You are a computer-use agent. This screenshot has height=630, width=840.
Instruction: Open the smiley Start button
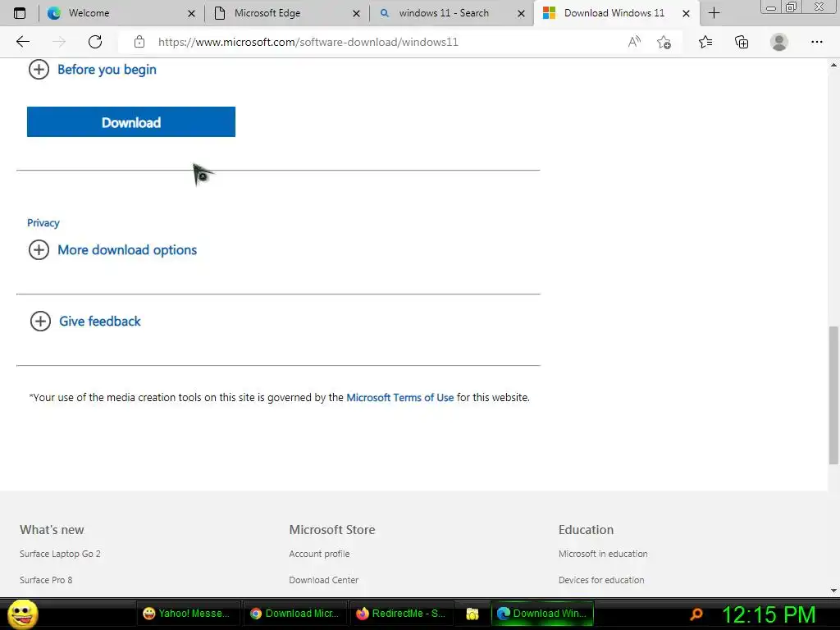[23, 614]
